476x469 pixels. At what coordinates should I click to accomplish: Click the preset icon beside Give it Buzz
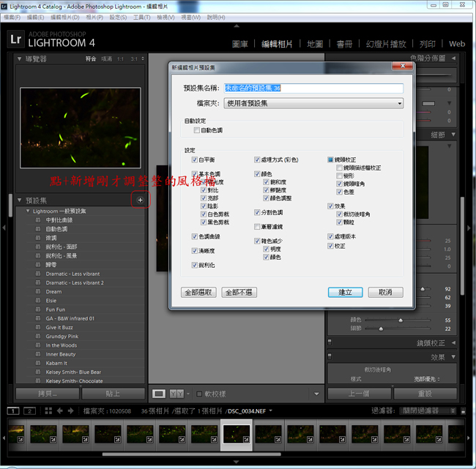click(38, 327)
